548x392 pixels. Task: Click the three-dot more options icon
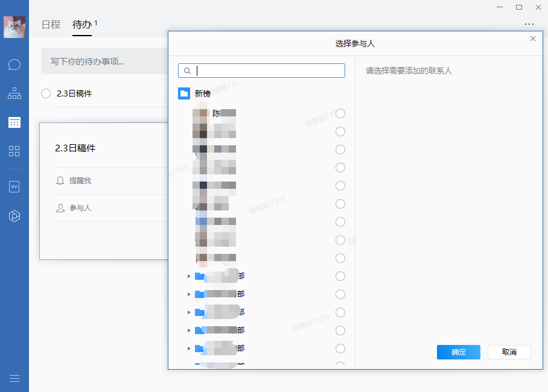tap(529, 24)
